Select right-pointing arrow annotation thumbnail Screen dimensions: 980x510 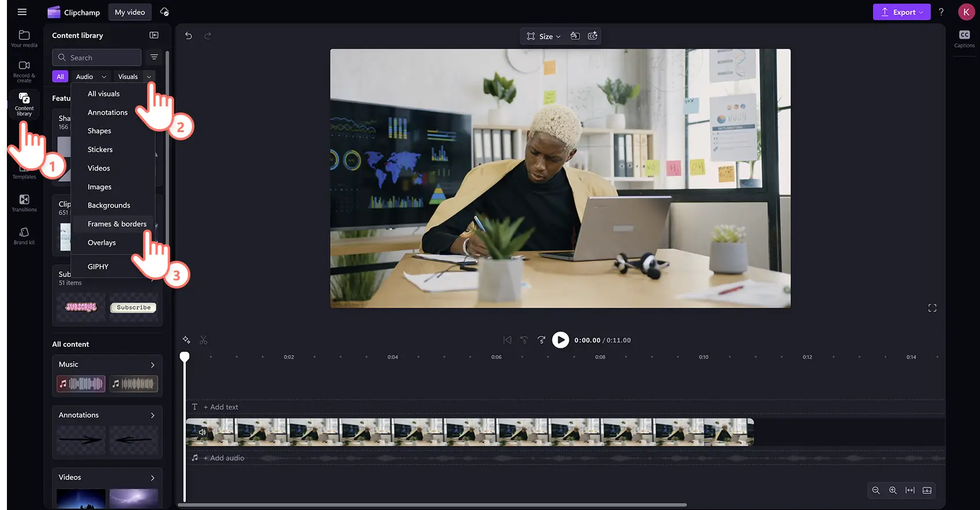pyautogui.click(x=81, y=440)
